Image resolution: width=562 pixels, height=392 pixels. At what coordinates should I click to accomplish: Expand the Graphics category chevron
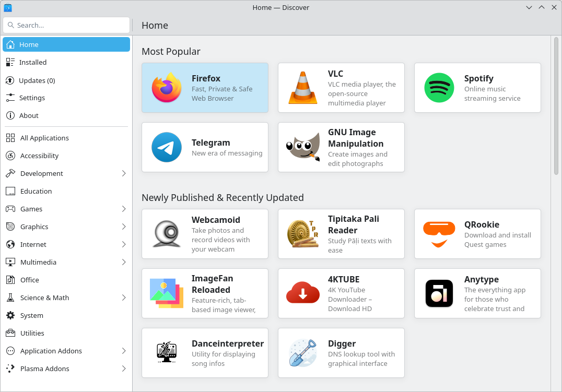point(124,227)
